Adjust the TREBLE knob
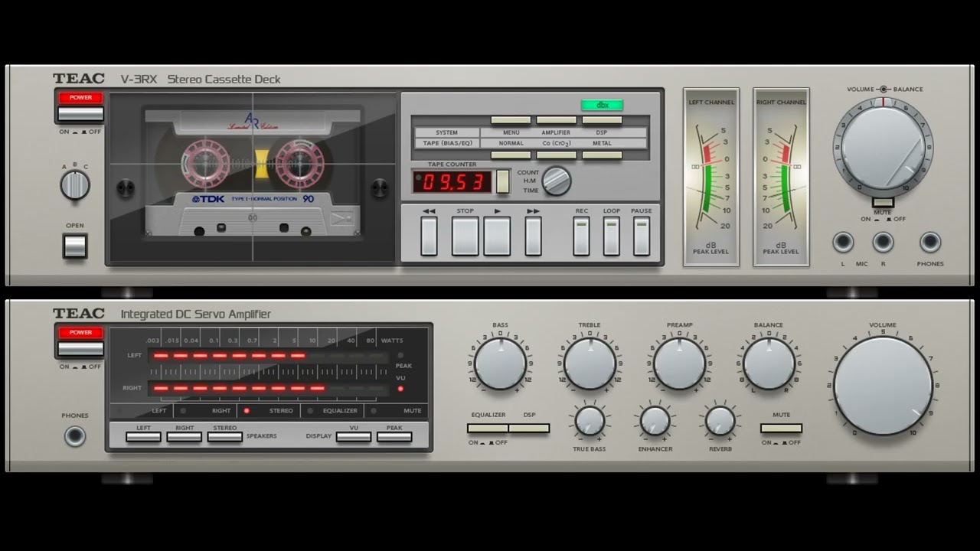 [x=590, y=364]
